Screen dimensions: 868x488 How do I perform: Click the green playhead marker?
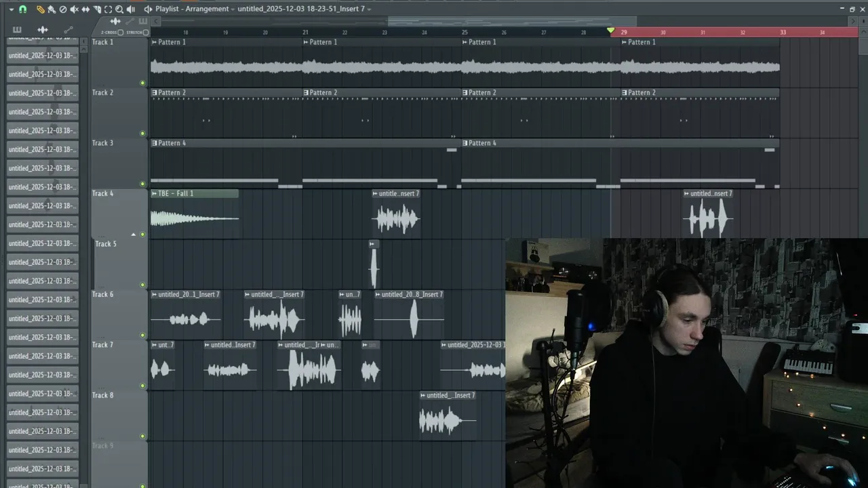point(610,30)
